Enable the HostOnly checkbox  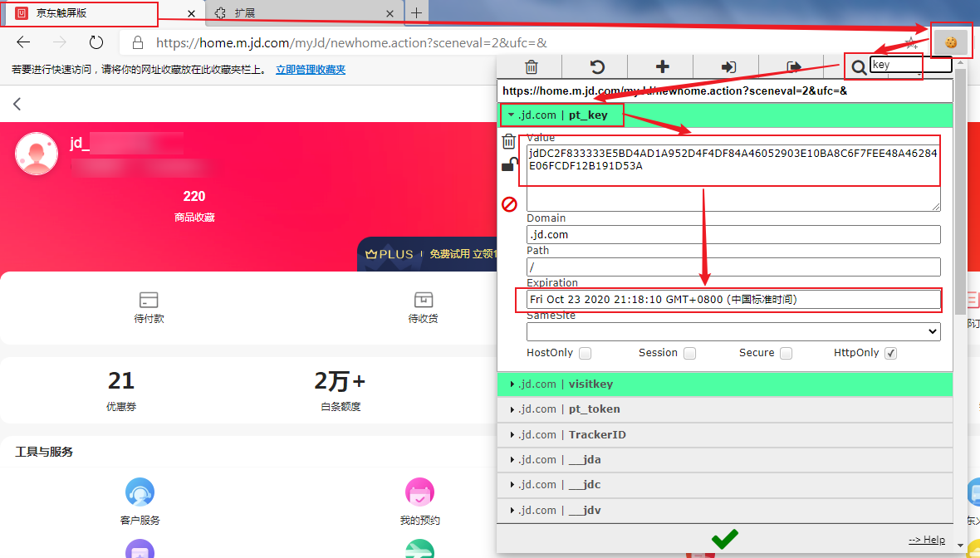(586, 353)
